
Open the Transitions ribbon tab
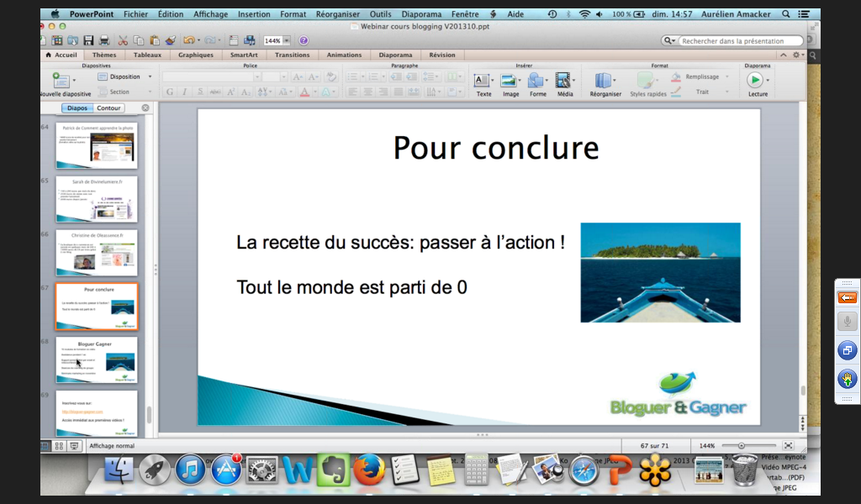pyautogui.click(x=292, y=55)
